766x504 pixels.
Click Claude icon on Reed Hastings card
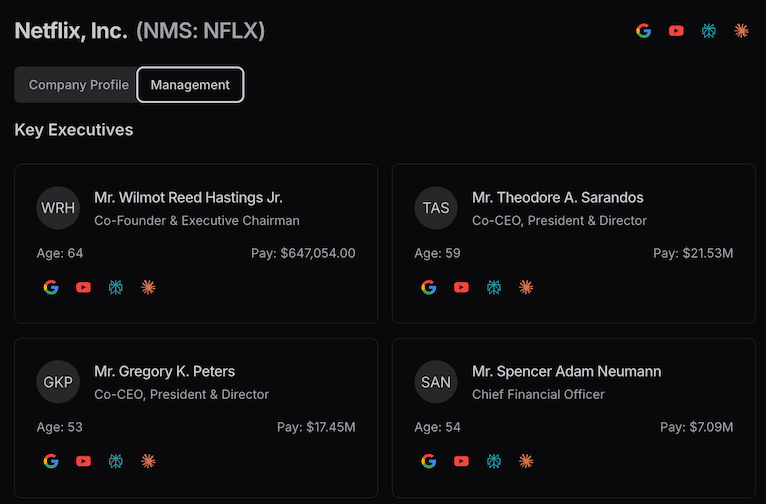(x=148, y=287)
